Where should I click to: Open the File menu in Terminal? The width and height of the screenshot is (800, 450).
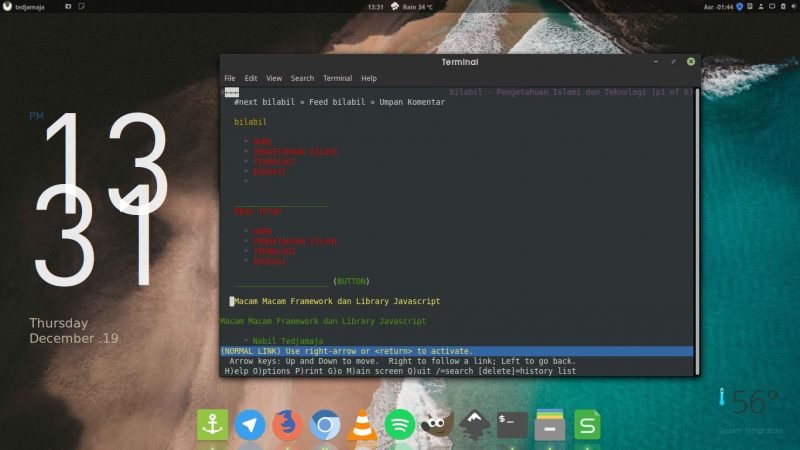[x=230, y=78]
